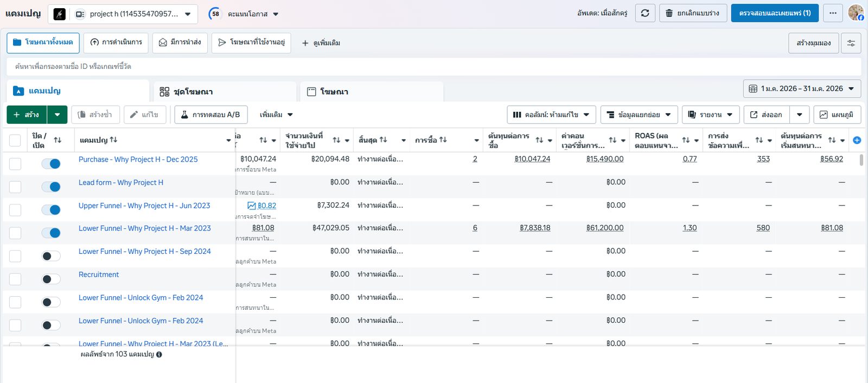Click the ตรวจสอบและเผยแพร่ (1) button

(775, 13)
